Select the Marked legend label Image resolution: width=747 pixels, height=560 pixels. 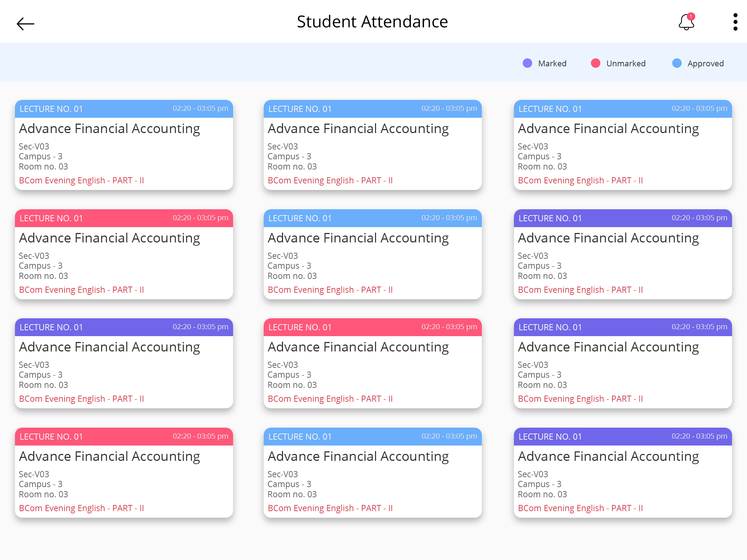[552, 63]
